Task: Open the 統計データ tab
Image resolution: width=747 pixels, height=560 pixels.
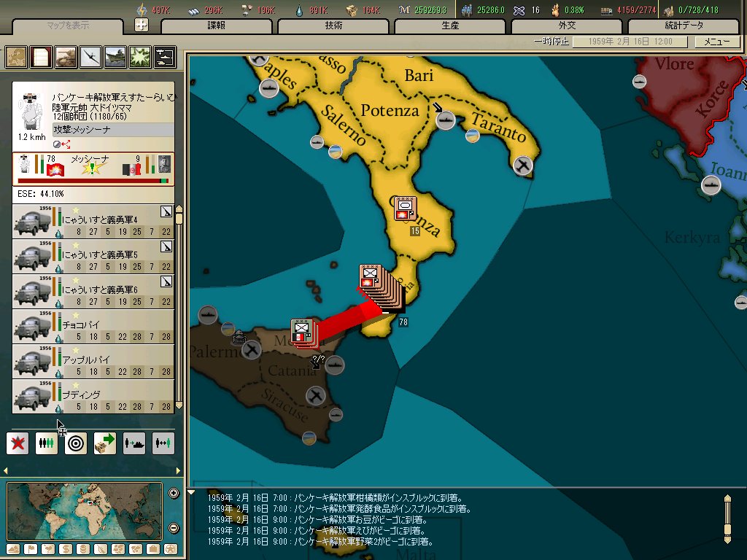Action: coord(684,26)
